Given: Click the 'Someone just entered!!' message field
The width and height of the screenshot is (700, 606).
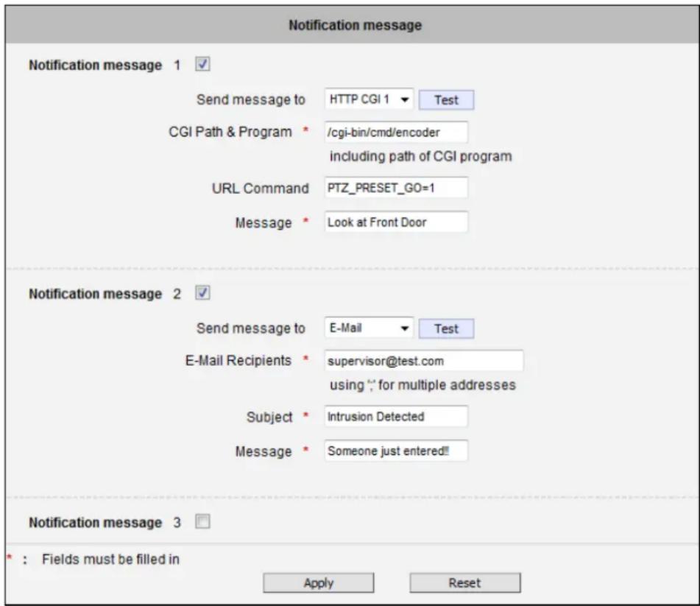Looking at the screenshot, I should click(x=397, y=451).
